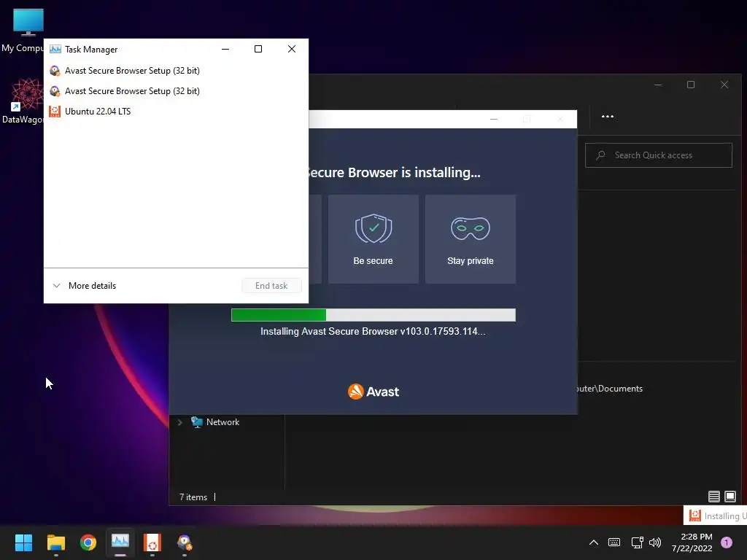Click the Be secure shield card
Viewport: 747px width, 560px height.
tap(373, 239)
